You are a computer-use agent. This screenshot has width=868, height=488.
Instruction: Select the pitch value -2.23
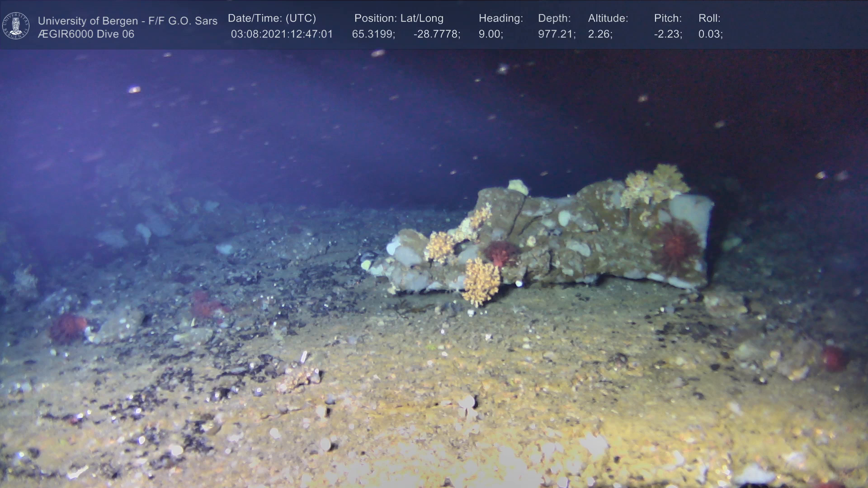(668, 34)
